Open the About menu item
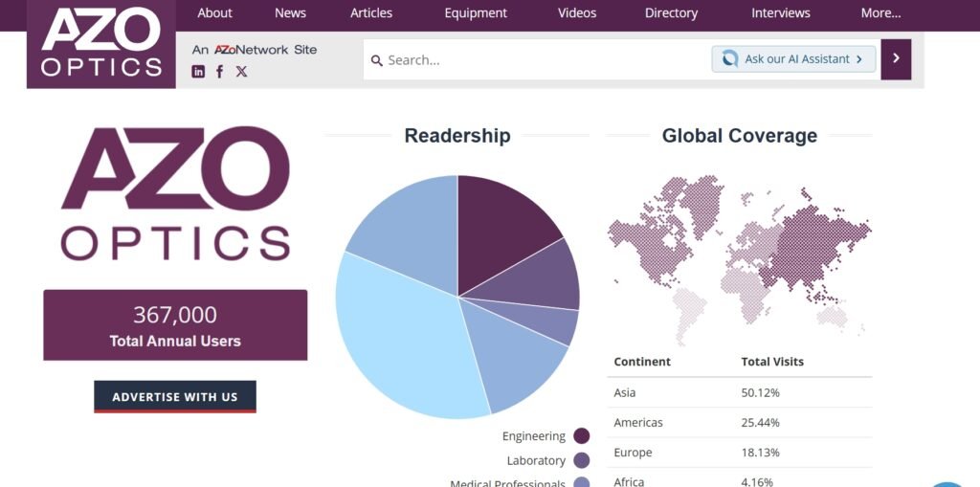Image resolution: width=980 pixels, height=487 pixels. 214,13
